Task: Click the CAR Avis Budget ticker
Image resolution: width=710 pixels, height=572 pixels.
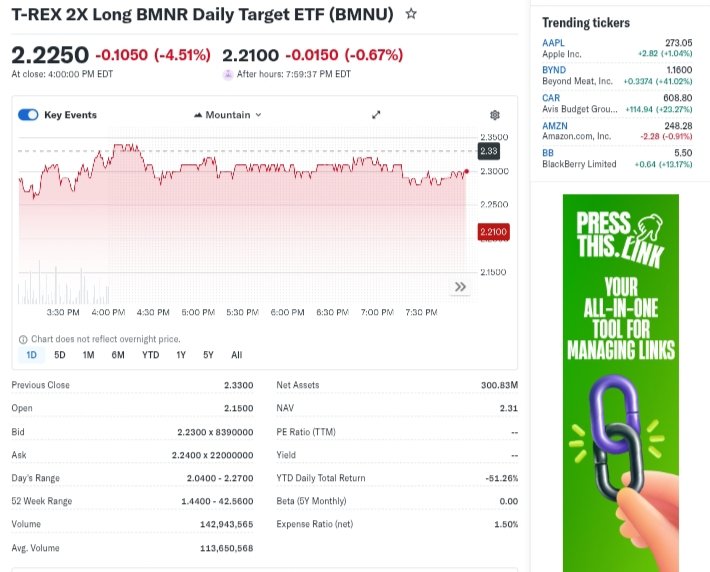Action: click(x=551, y=98)
